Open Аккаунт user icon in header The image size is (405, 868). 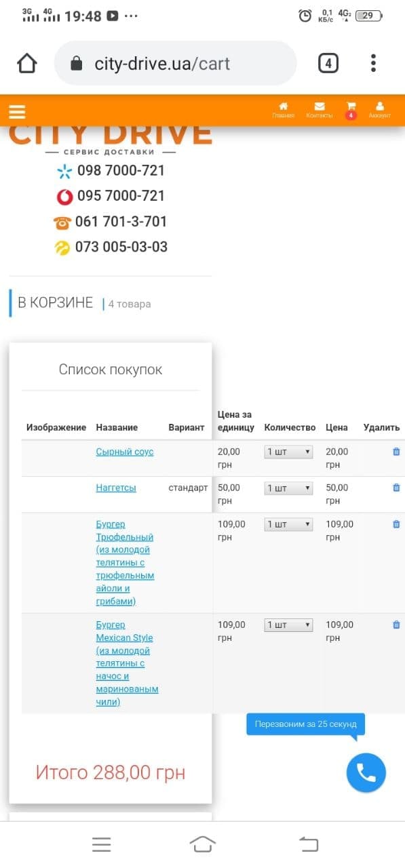tap(380, 110)
